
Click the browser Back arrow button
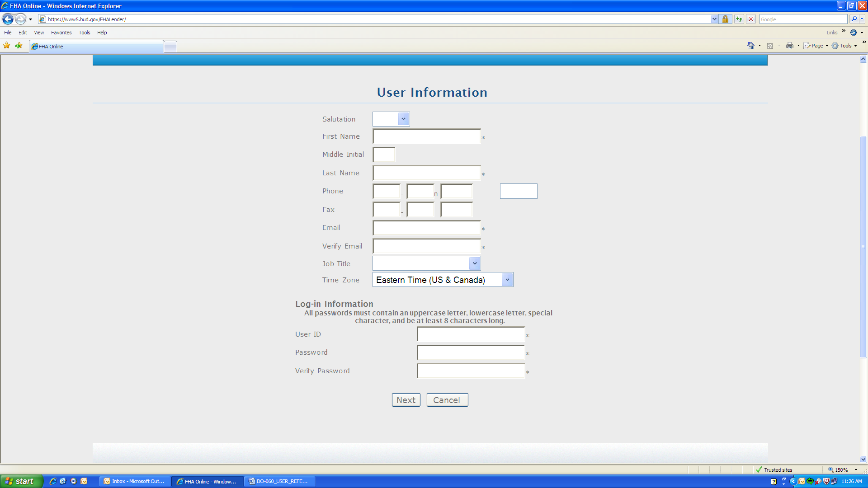pos(8,19)
